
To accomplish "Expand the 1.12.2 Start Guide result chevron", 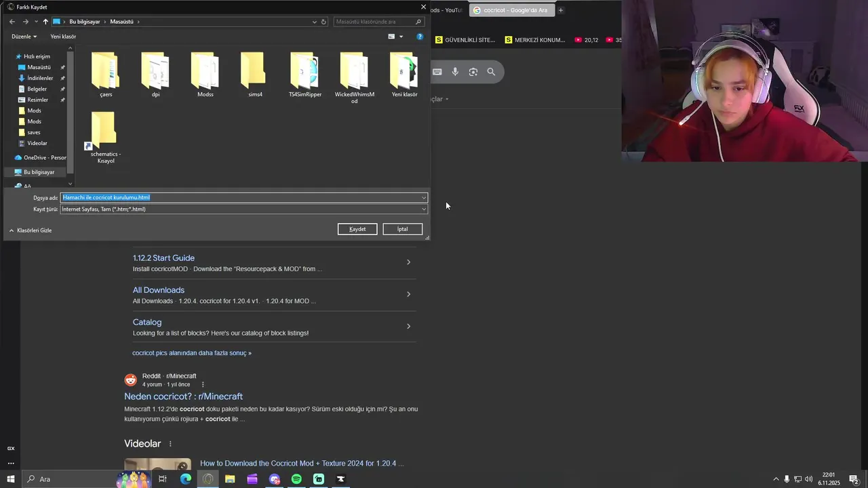I will (x=408, y=262).
